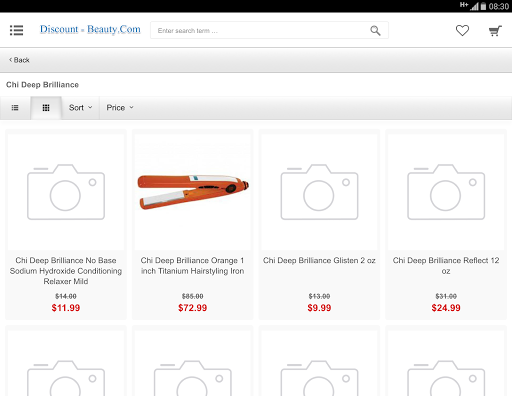Open the shopping cart icon
The width and height of the screenshot is (512, 396).
pyautogui.click(x=495, y=31)
